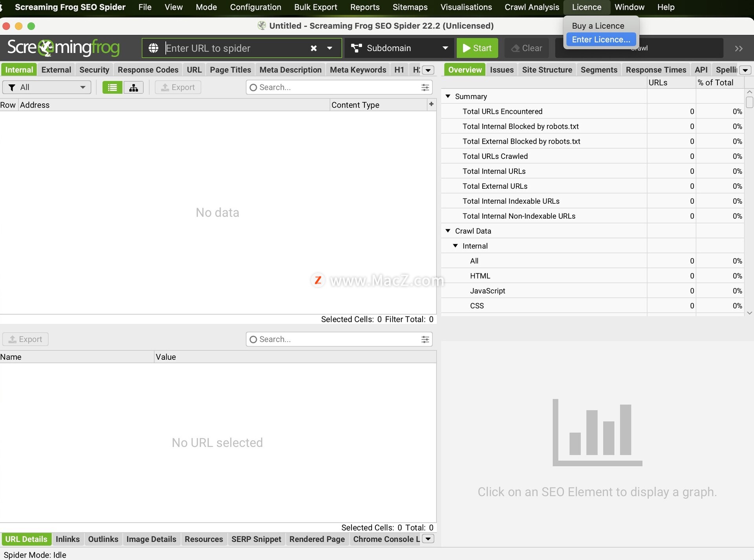Select Total Internal Indexable URLs row
The width and height of the screenshot is (754, 560).
click(592, 201)
